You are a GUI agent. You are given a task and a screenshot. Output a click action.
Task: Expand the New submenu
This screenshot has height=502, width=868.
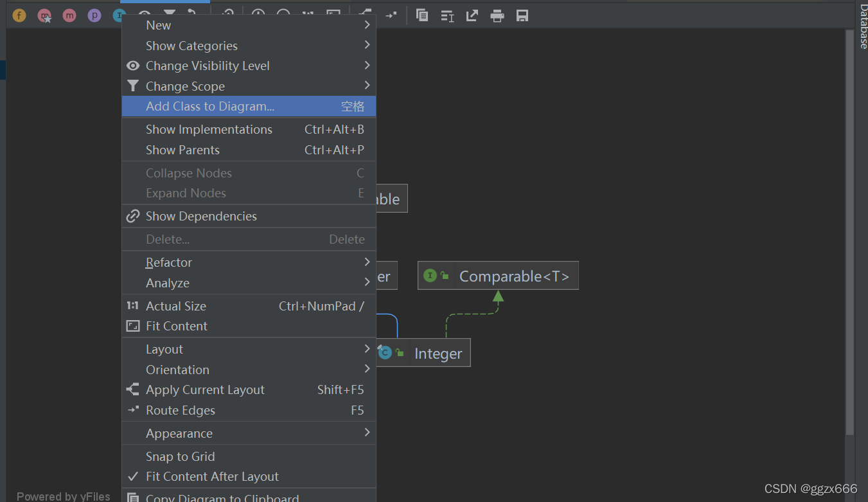click(x=249, y=25)
